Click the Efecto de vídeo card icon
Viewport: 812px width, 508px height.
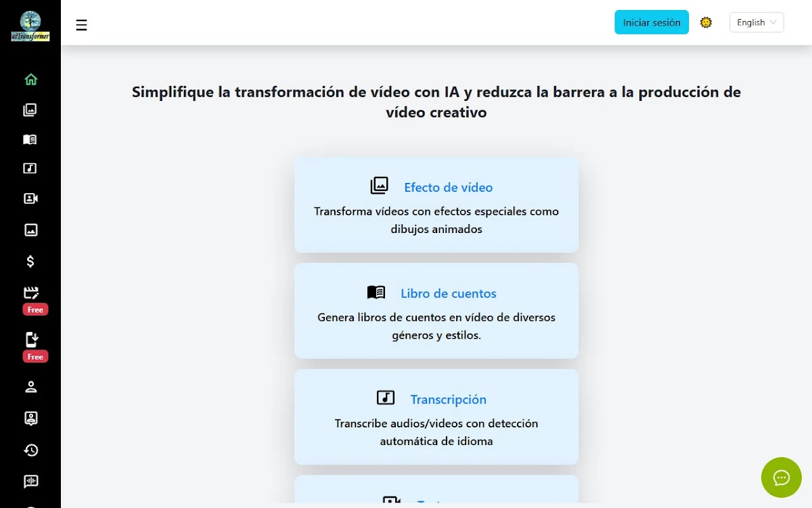(380, 186)
